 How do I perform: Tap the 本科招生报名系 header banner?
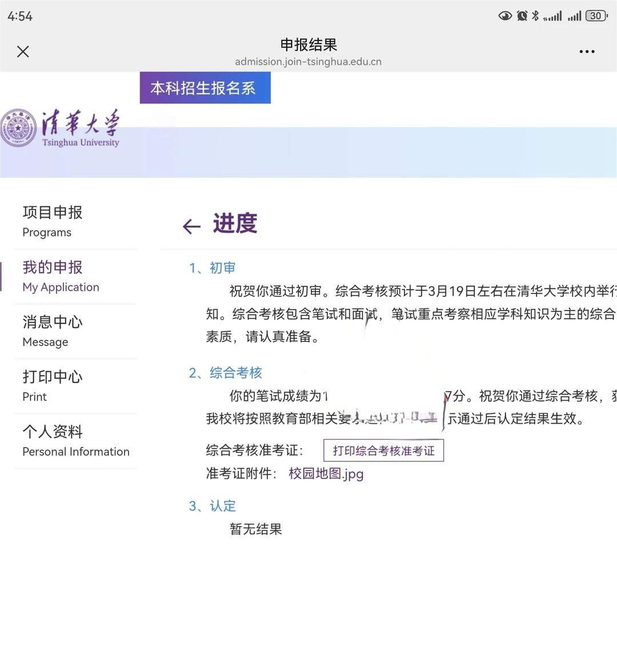click(205, 88)
